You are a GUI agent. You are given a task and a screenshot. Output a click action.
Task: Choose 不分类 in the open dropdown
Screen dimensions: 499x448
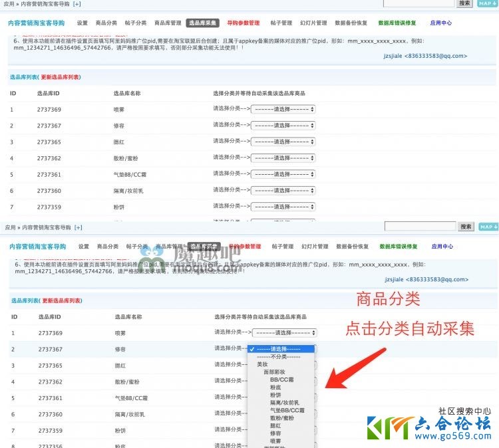click(281, 357)
